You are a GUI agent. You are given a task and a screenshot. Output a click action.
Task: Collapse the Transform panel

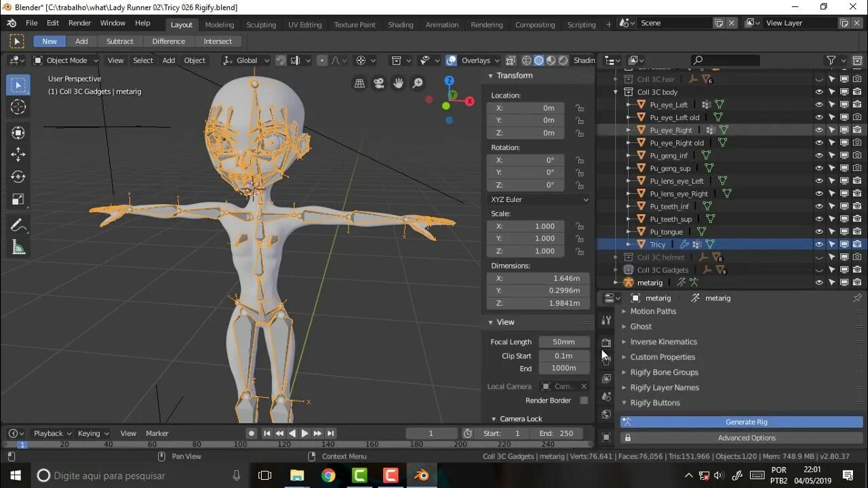pyautogui.click(x=490, y=76)
